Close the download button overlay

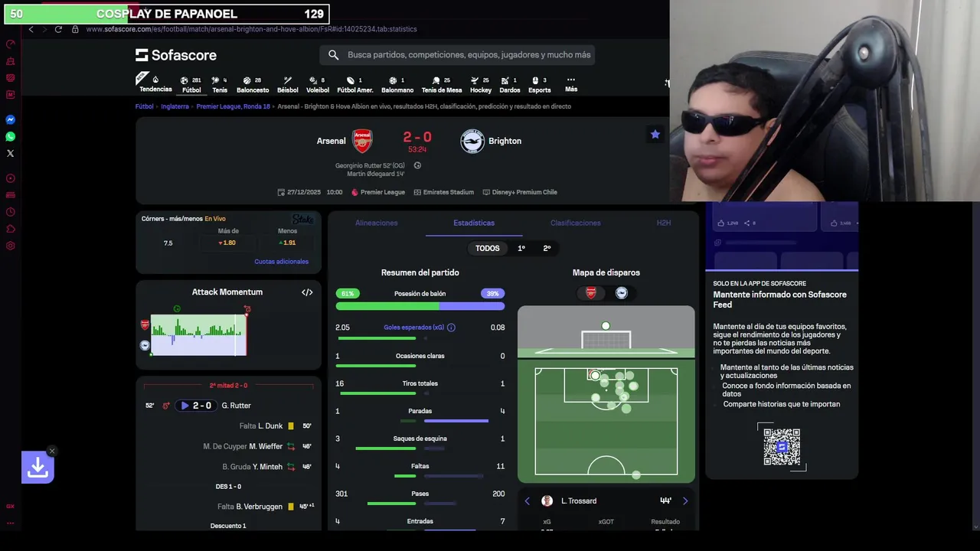[x=51, y=451]
